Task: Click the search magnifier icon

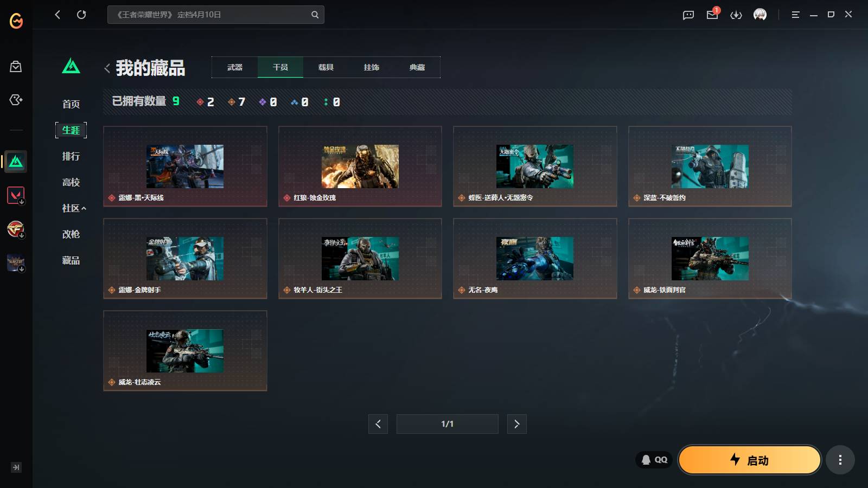Action: coord(315,15)
